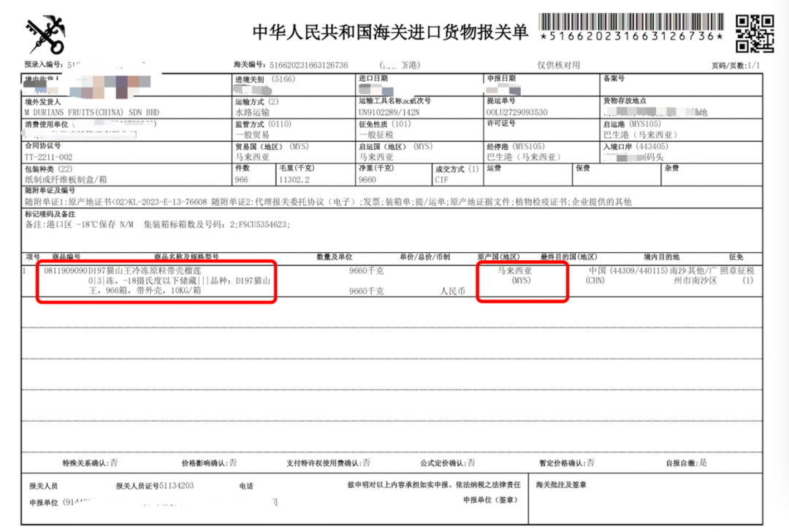Click the 随附单证及编号 section label
The height and width of the screenshot is (532, 789).
click(x=50, y=190)
